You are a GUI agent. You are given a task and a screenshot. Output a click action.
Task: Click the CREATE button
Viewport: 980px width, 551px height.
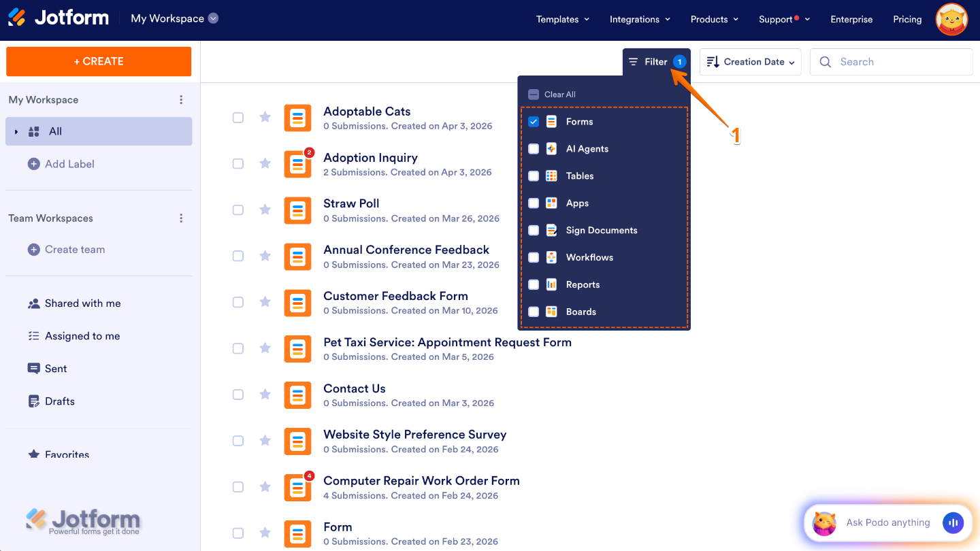pyautogui.click(x=98, y=61)
